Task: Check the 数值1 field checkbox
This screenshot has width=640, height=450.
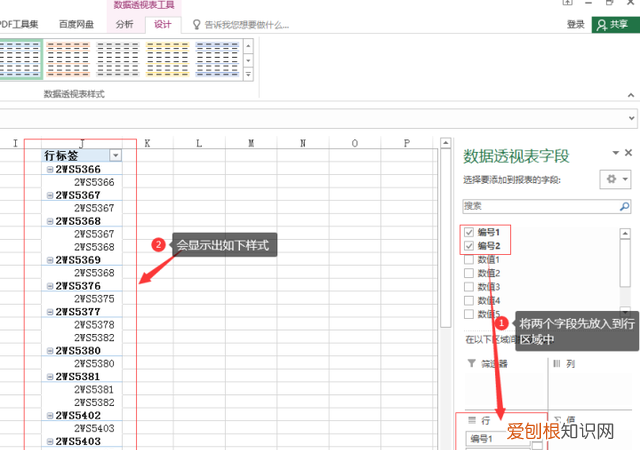Action: coord(469,260)
